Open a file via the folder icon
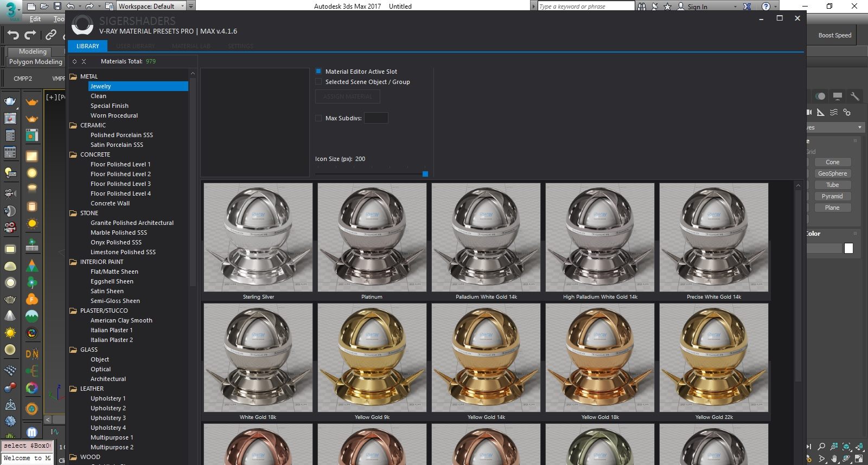This screenshot has width=868, height=465. click(x=44, y=7)
